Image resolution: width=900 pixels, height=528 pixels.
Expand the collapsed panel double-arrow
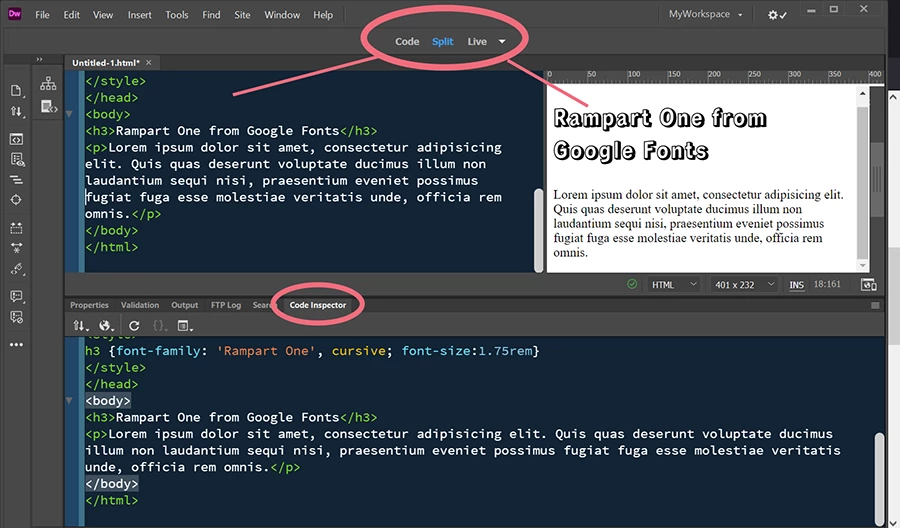click(x=39, y=59)
